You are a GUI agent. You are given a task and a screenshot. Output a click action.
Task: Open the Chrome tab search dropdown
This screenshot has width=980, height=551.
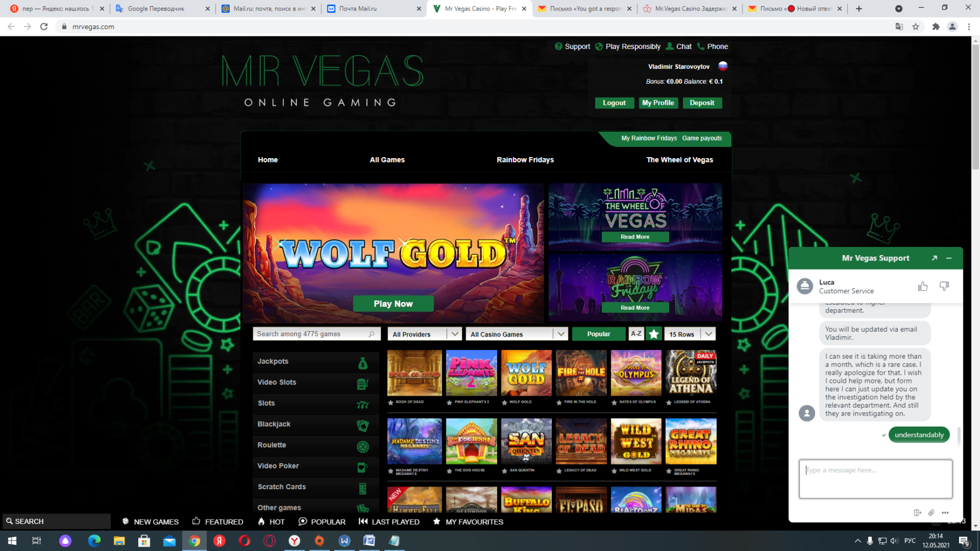898,9
